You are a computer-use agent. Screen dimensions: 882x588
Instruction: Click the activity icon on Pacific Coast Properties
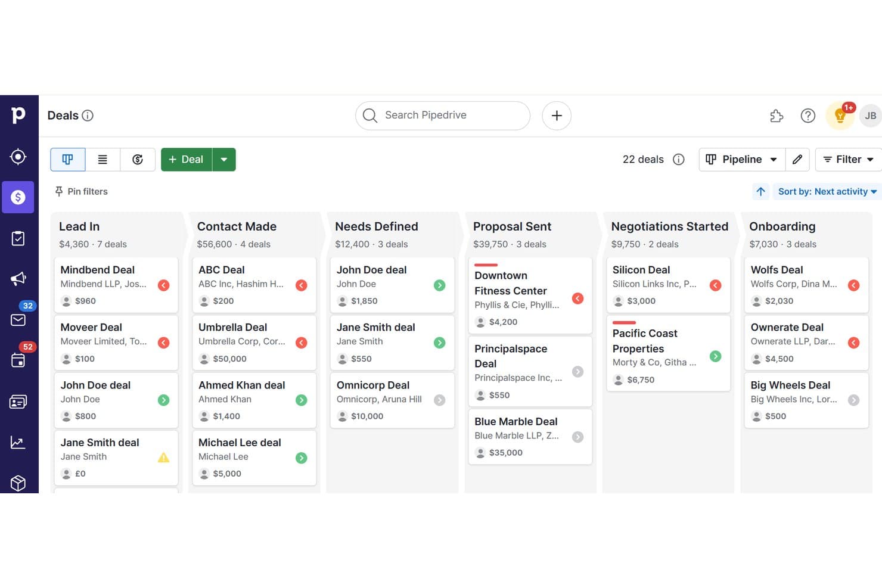point(716,356)
